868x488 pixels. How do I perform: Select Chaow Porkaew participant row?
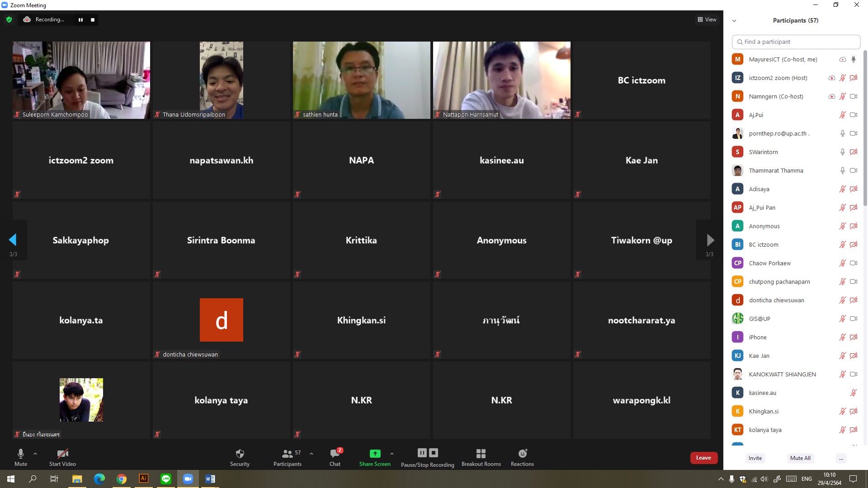pyautogui.click(x=795, y=263)
